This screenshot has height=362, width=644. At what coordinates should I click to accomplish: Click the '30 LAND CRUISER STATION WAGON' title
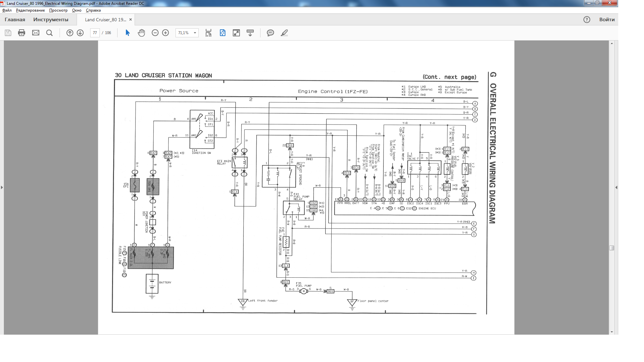pos(163,75)
